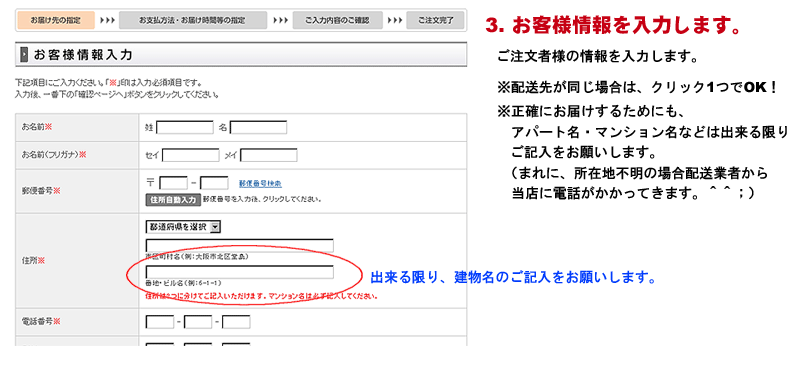
Task: Click the first postal code box after 〒
Action: (173, 183)
